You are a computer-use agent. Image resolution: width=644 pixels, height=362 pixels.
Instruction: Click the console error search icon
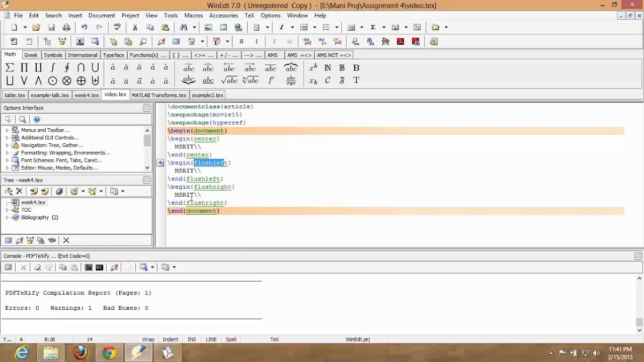pos(114,267)
